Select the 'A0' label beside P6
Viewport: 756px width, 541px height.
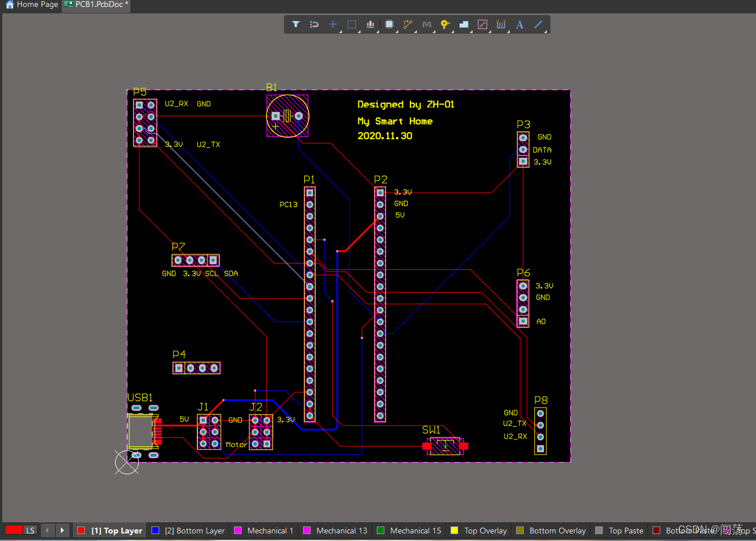pyautogui.click(x=541, y=322)
